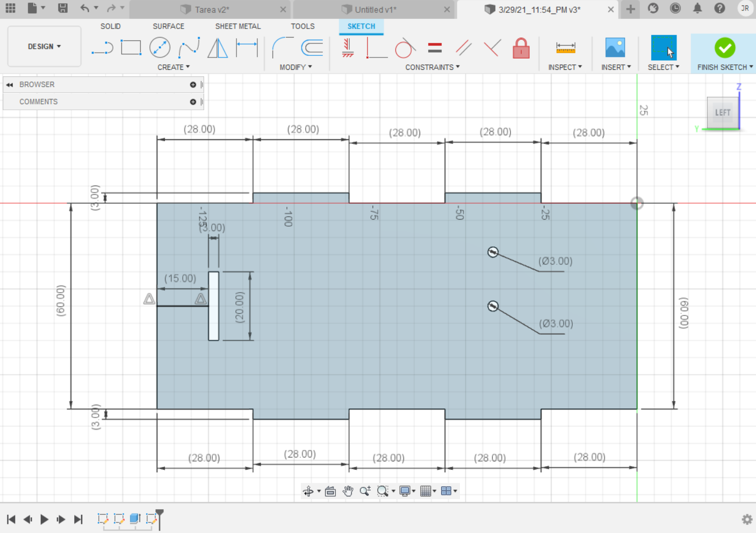Apply Horizontal/Vertical constraint
756x533 pixels.
pyautogui.click(x=348, y=48)
